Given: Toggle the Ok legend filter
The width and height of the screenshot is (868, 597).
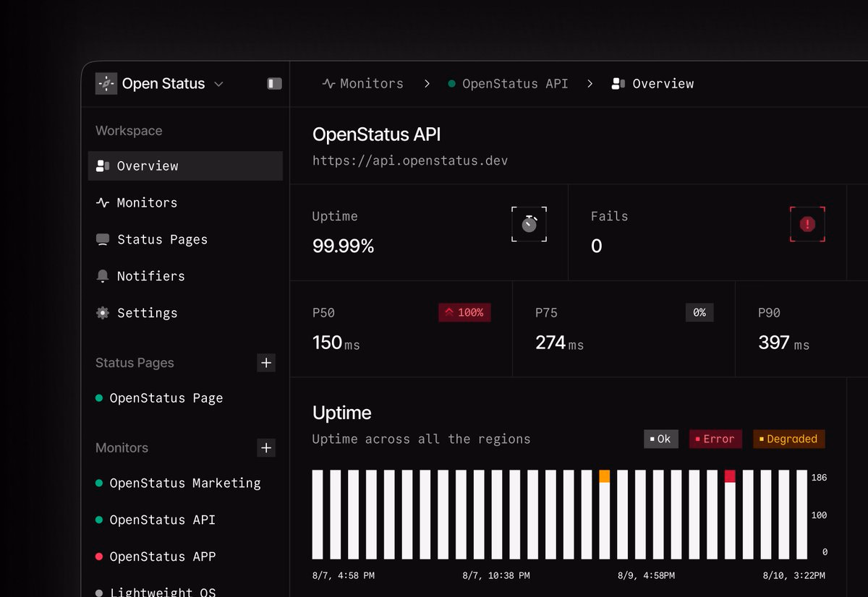Looking at the screenshot, I should pos(661,439).
